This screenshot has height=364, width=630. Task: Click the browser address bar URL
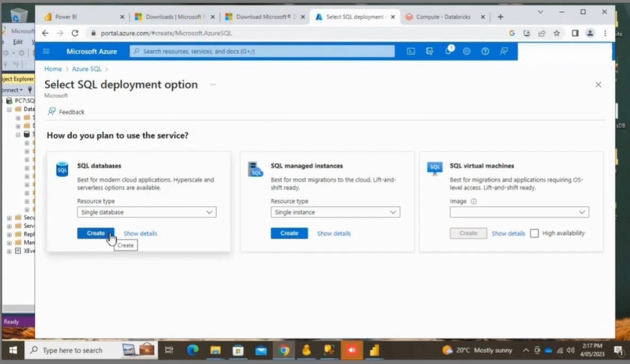(x=166, y=34)
